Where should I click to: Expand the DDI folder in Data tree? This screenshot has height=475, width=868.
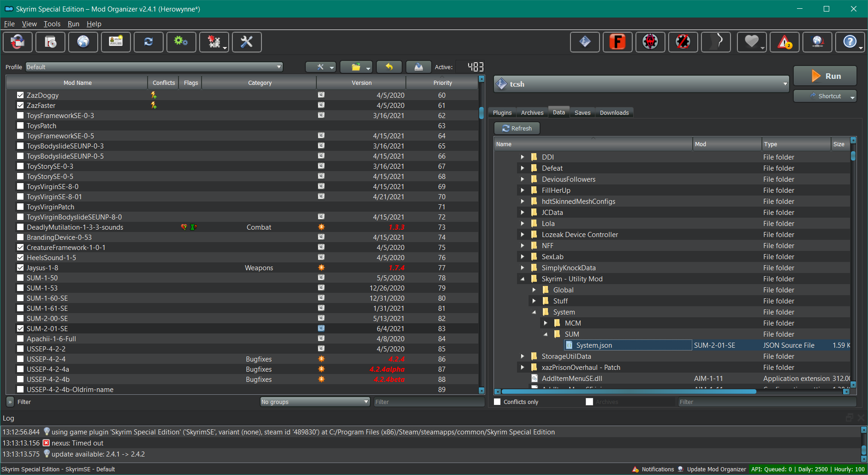(523, 157)
